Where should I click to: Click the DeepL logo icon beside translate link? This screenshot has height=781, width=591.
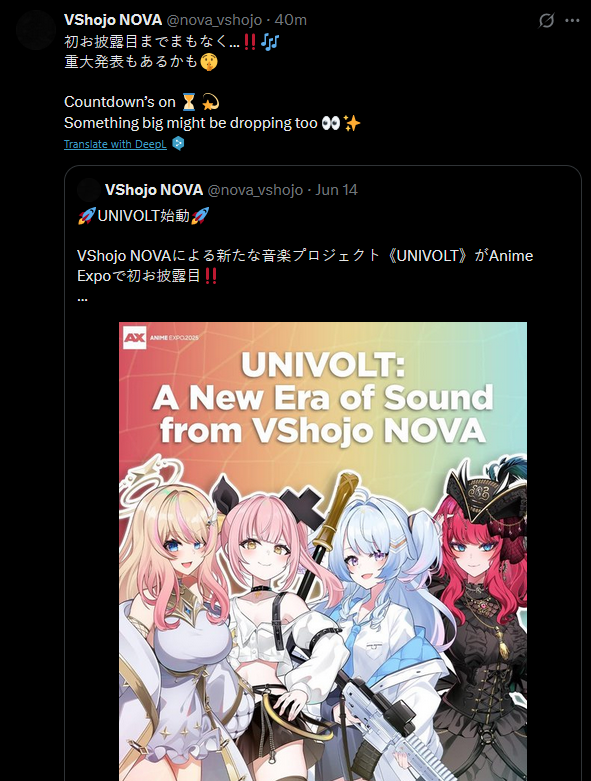(178, 143)
